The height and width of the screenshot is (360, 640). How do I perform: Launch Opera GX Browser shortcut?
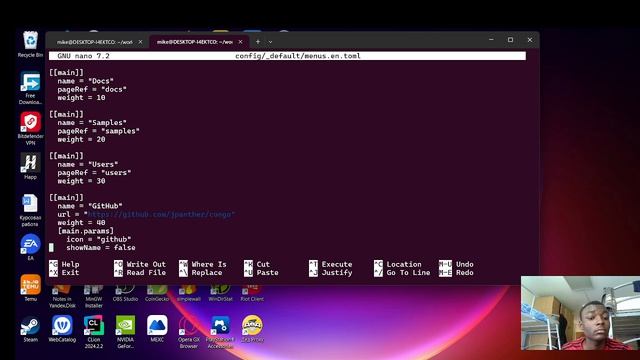(189, 331)
